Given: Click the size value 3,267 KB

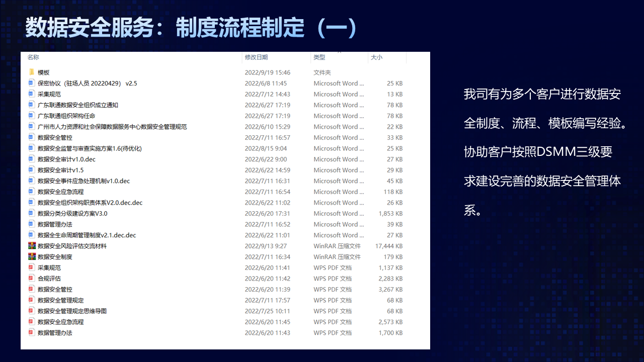Looking at the screenshot, I should tap(391, 290).
